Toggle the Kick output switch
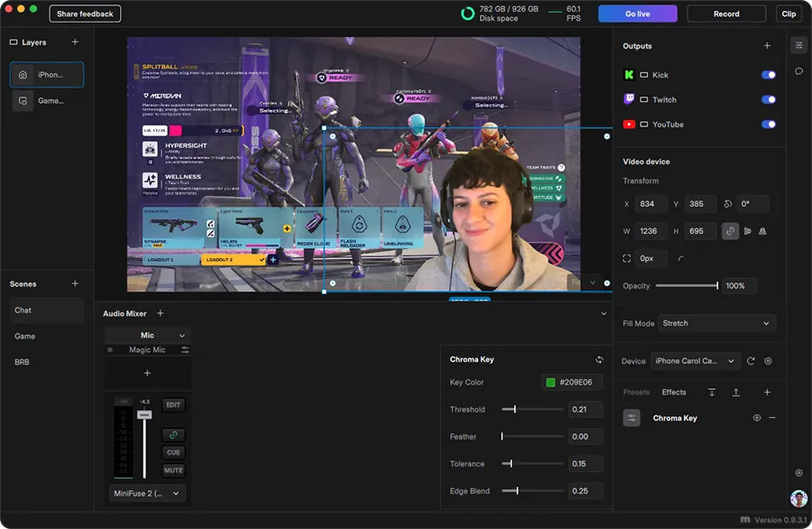This screenshot has height=529, width=812. (768, 75)
